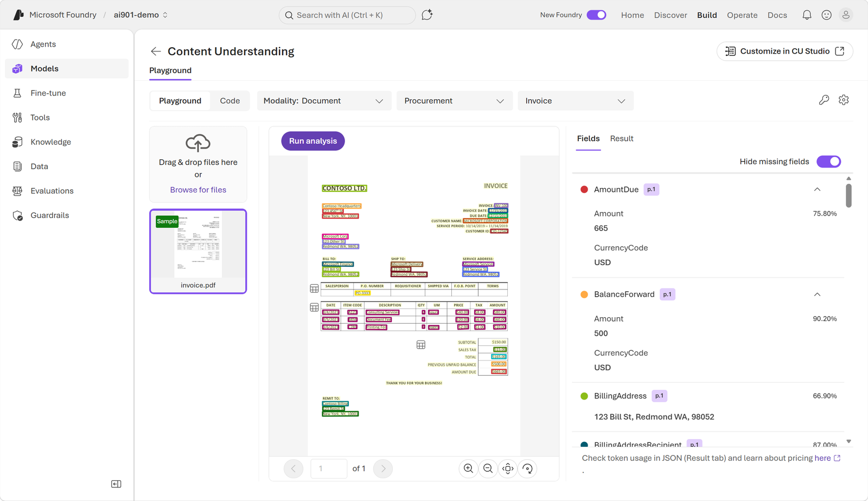Click the Tools sidebar icon
Screen dimensions: 868x501
17,118
